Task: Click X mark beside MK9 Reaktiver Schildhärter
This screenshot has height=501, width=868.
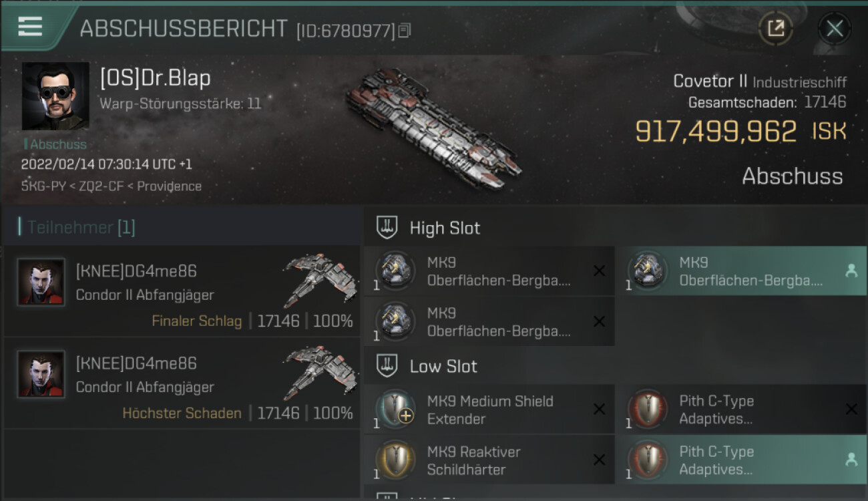Action: (x=599, y=460)
